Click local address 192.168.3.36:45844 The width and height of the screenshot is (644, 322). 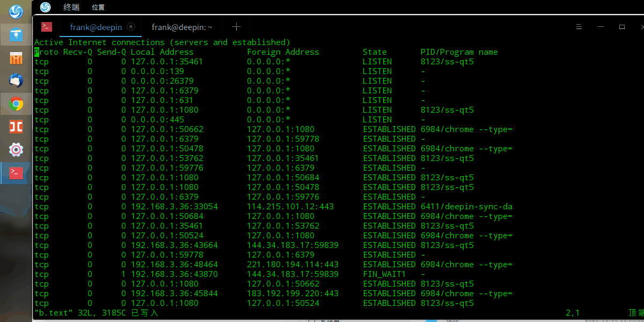174,294
